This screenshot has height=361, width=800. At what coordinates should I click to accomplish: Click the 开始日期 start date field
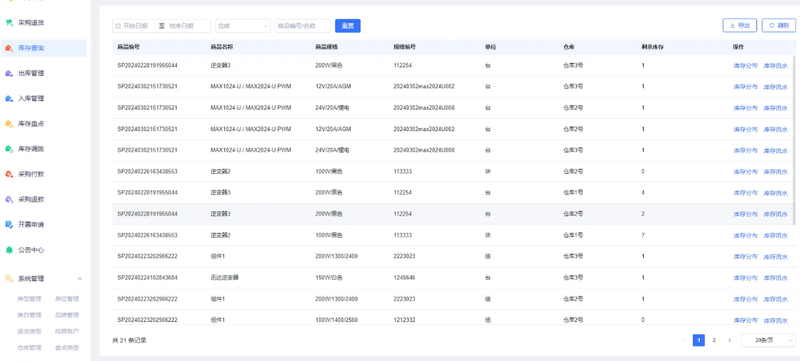(x=136, y=25)
